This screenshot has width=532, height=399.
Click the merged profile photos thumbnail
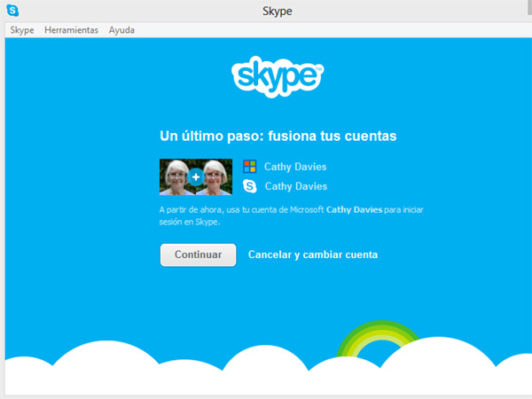(x=196, y=176)
